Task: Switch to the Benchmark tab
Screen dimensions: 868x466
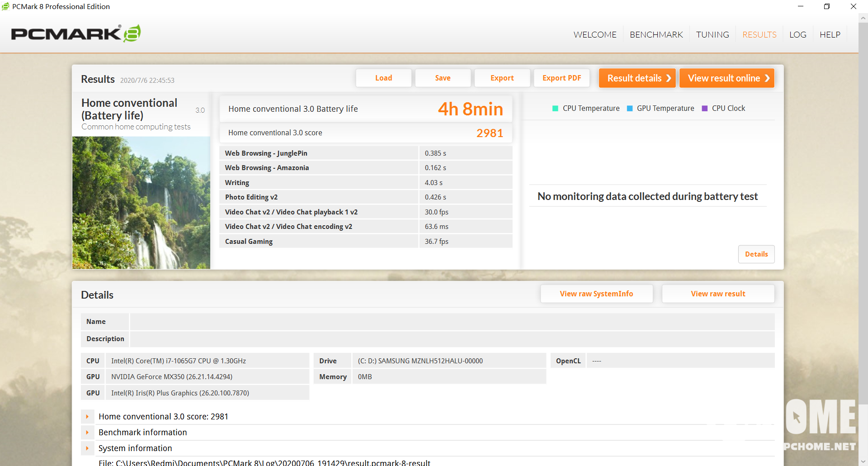Action: [x=656, y=35]
